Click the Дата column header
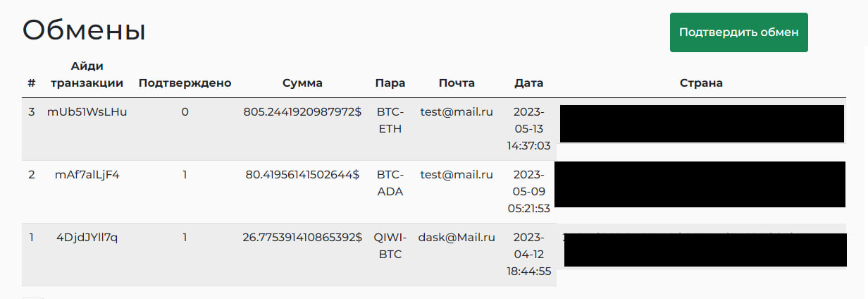The height and width of the screenshot is (299, 868). coord(529,83)
